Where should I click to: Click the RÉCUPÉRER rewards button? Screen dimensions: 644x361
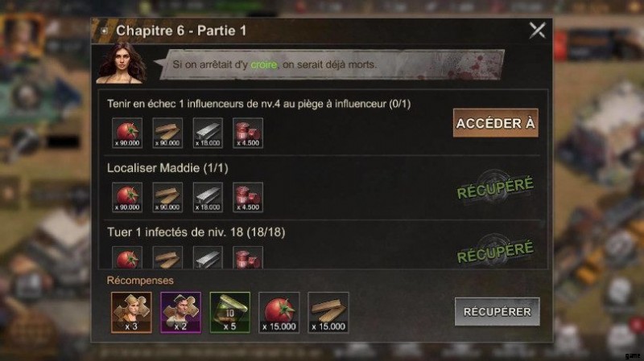click(497, 312)
